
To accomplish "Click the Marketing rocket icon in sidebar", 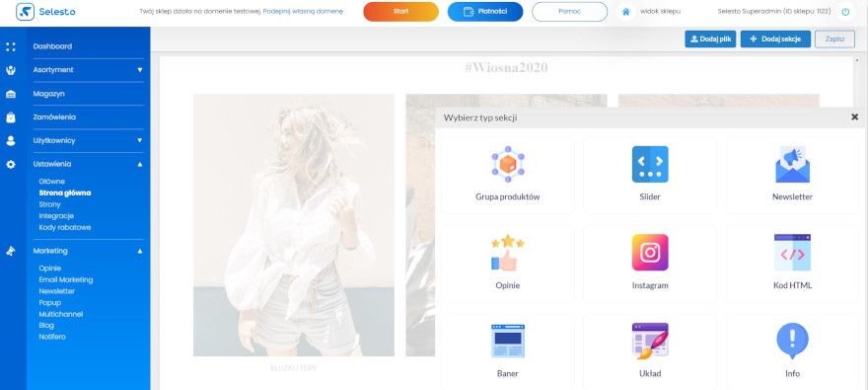I will click(11, 251).
